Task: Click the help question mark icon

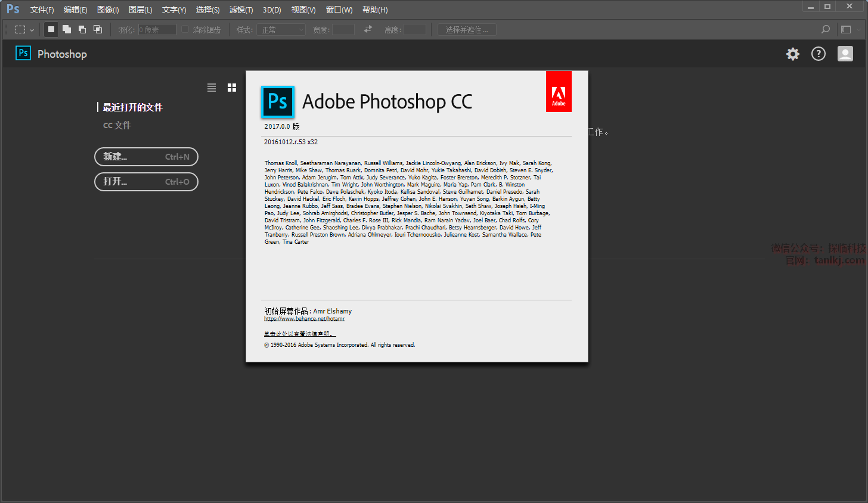Action: coord(819,54)
